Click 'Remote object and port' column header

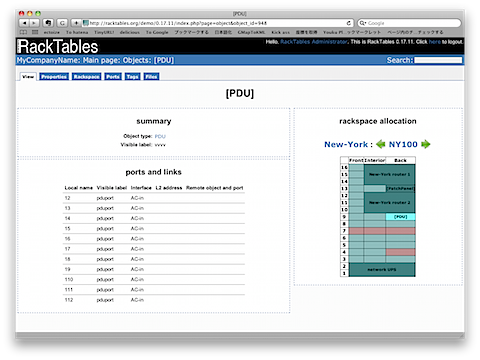pyautogui.click(x=215, y=188)
